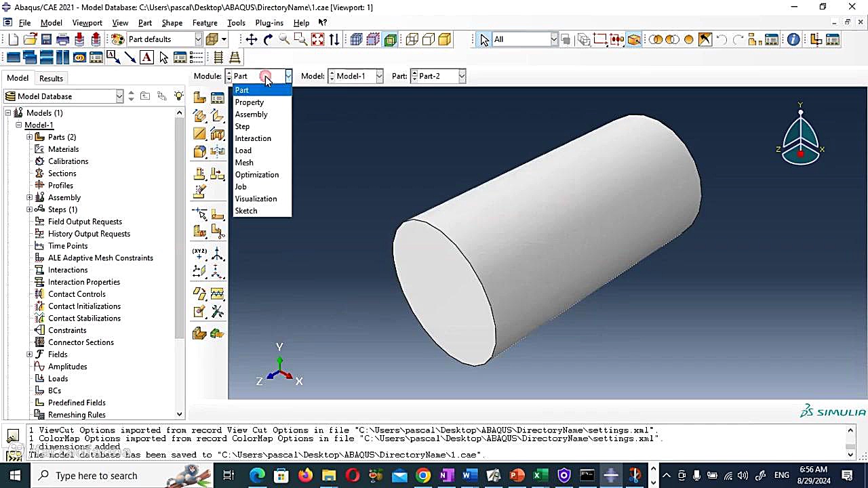Choose Sketch in the Module list
The image size is (868, 488).
[246, 211]
